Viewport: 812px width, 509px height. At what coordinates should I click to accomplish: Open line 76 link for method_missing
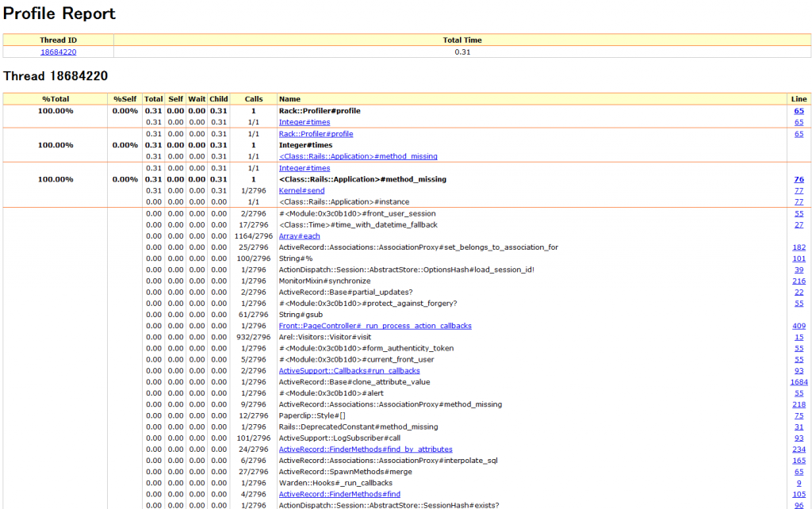coord(799,180)
